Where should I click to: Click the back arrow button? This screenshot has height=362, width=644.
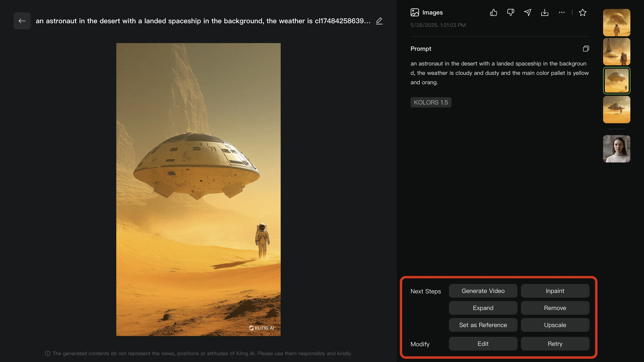(x=22, y=21)
